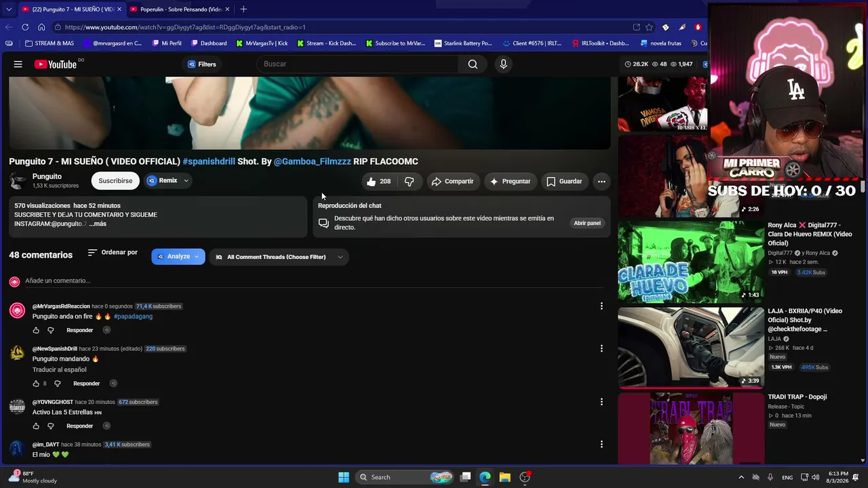Image resolution: width=868 pixels, height=488 pixels.
Task: Open the LAJA - BXRIIA/P40 video thumbnail
Action: 690,347
